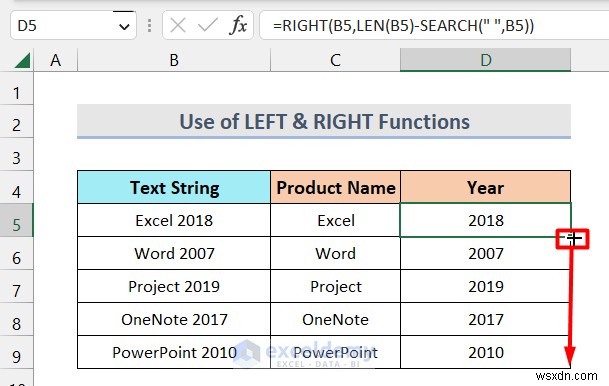609x386 pixels.
Task: Select column D header
Action: click(485, 60)
